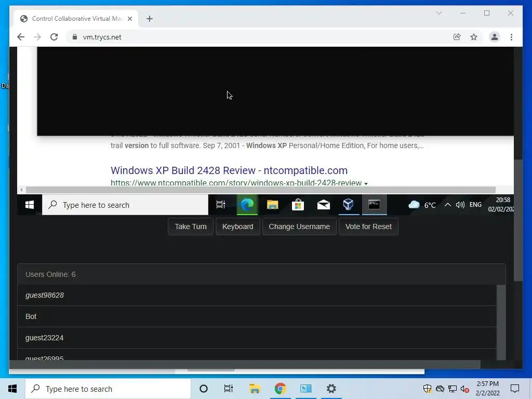Open the Control Panel icon on host taskbar
The width and height of the screenshot is (532, 399).
(x=305, y=389)
